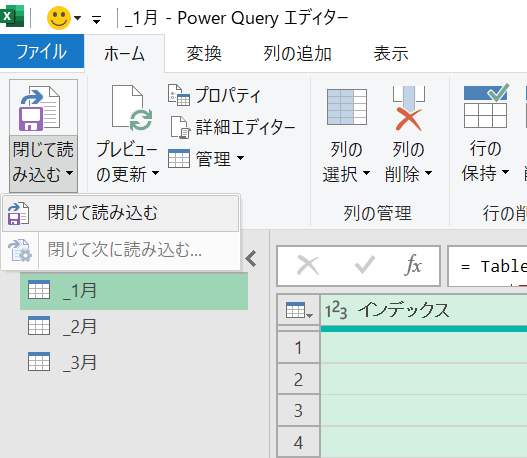Switch to the 変換 ribbon tab
Image resolution: width=527 pixels, height=458 pixels.
[204, 54]
